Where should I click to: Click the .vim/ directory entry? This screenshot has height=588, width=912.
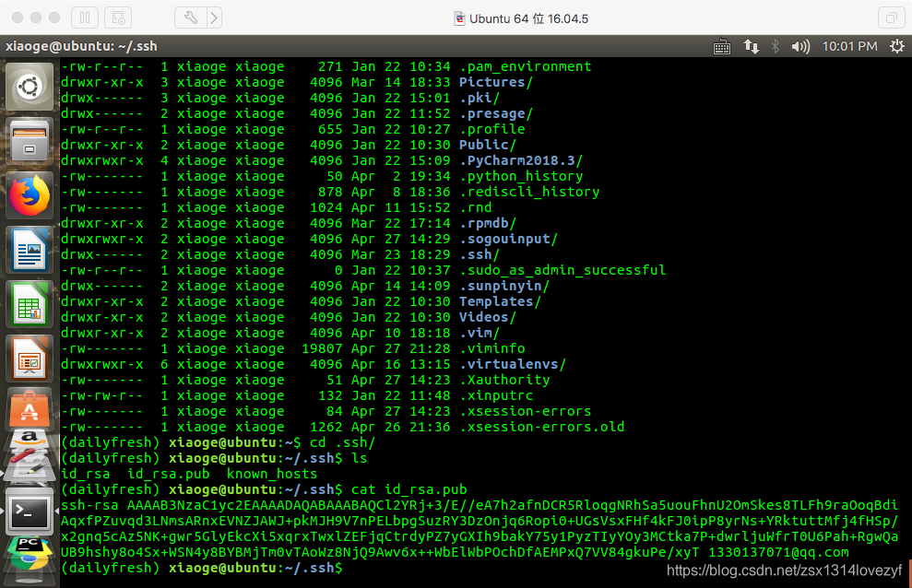[480, 334]
